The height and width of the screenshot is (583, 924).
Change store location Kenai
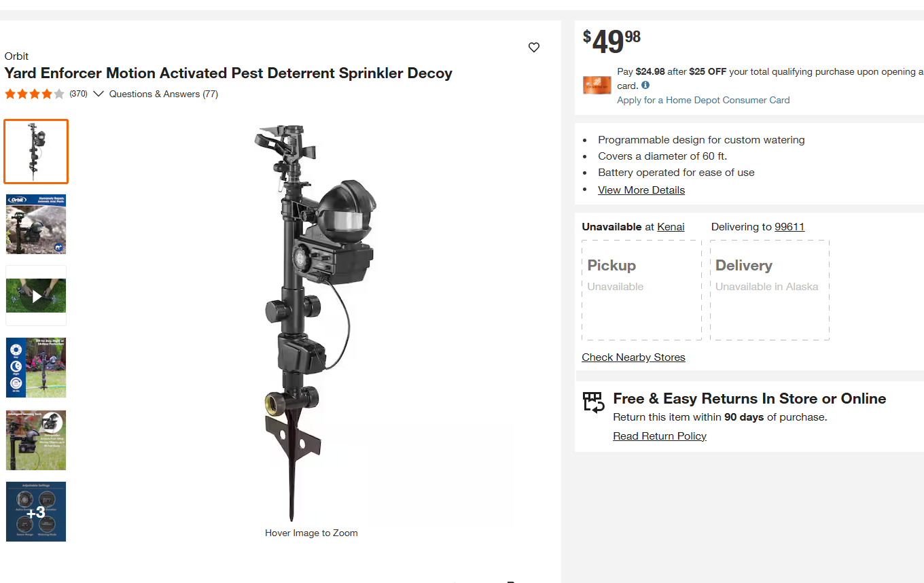coord(671,227)
